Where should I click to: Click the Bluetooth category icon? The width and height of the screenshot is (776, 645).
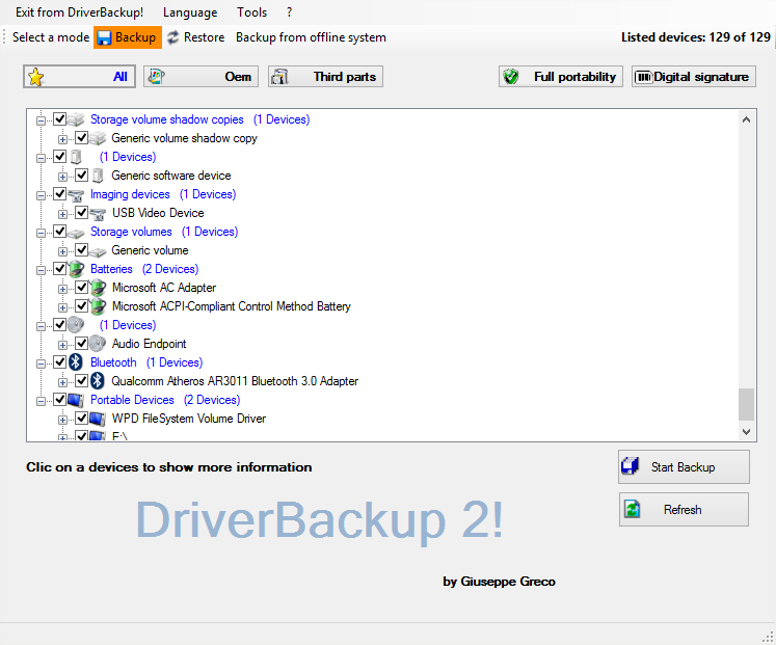[76, 362]
